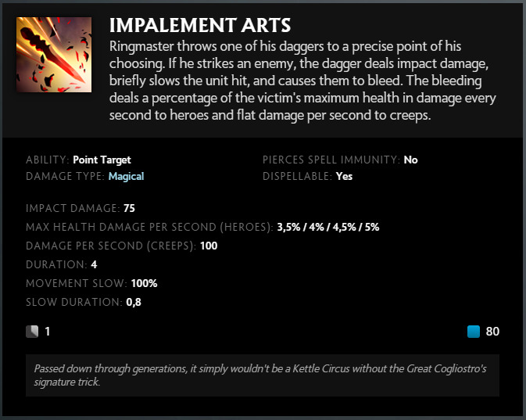Select the Magical damage type text

126,176
